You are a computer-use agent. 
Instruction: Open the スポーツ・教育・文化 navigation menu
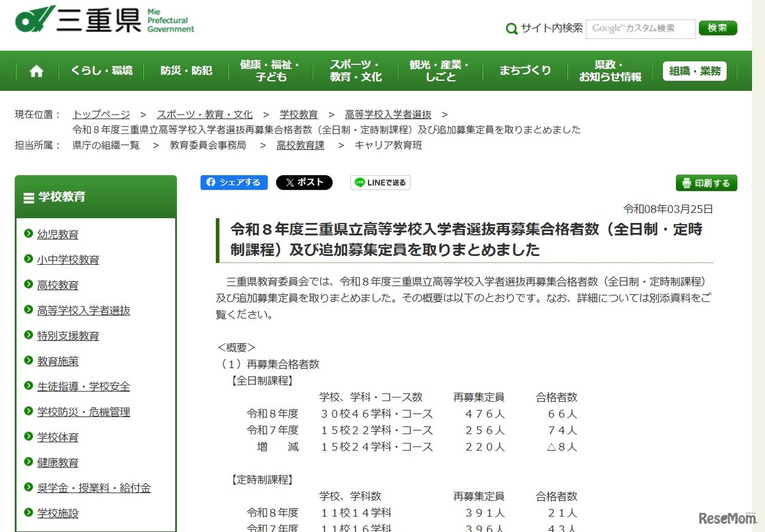pyautogui.click(x=355, y=71)
